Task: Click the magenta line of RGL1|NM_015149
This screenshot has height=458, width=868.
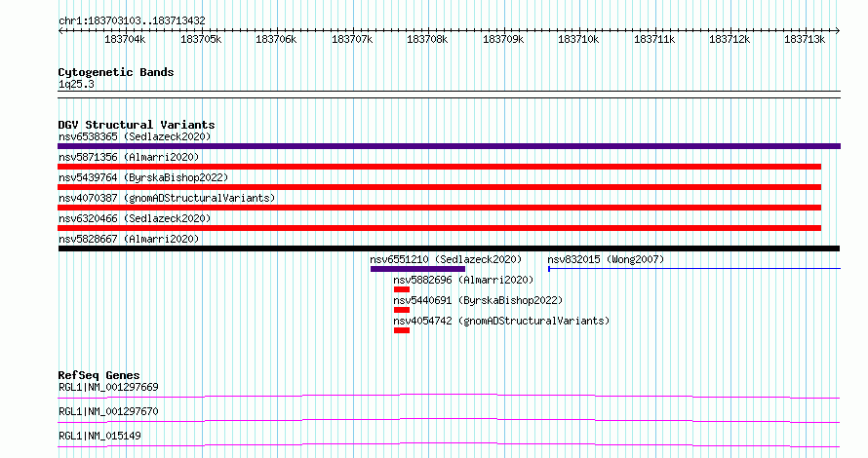Action: 449,444
